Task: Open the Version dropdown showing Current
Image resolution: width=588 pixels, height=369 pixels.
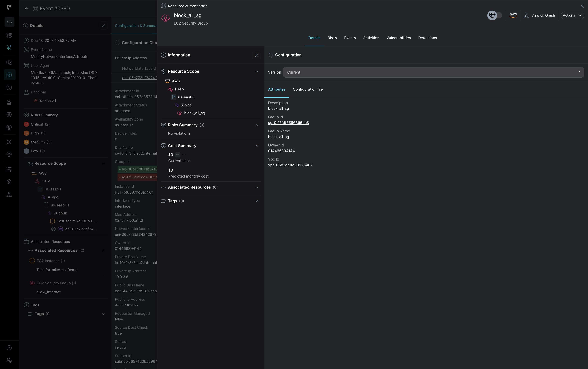Action: click(433, 72)
